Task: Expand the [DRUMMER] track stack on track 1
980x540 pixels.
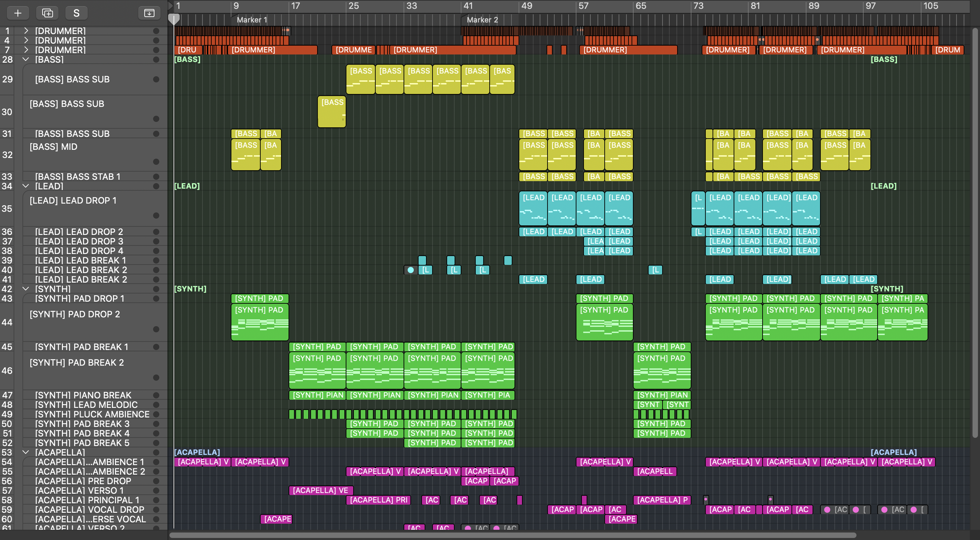Action: 26,30
